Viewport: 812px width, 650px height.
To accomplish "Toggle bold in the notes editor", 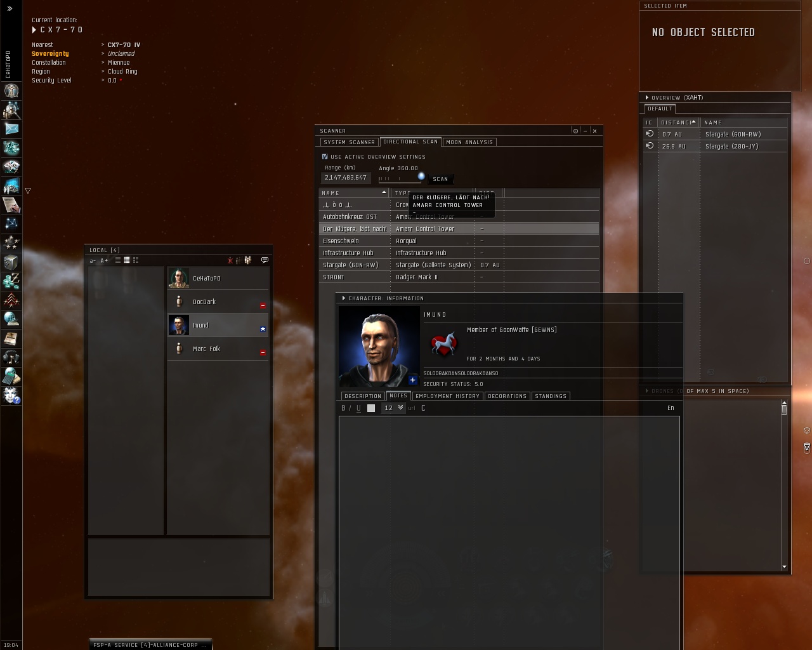I will pyautogui.click(x=343, y=408).
